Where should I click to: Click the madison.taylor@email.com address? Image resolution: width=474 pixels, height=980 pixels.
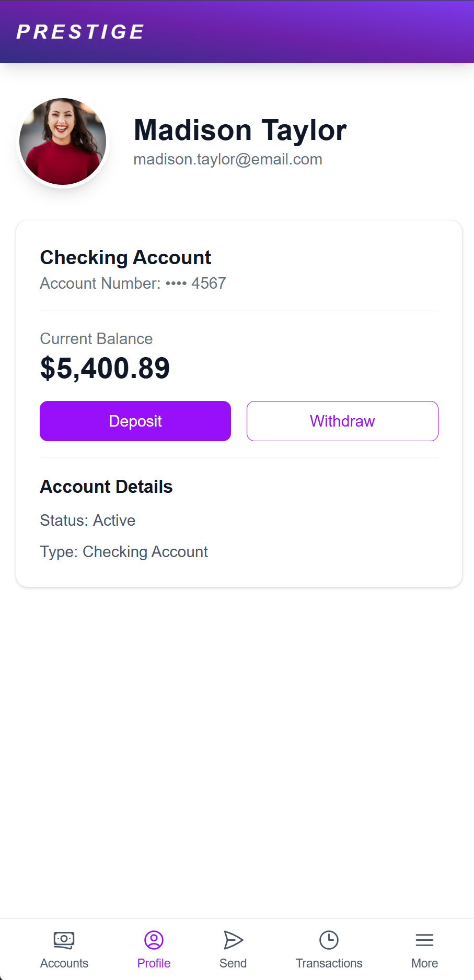(228, 159)
